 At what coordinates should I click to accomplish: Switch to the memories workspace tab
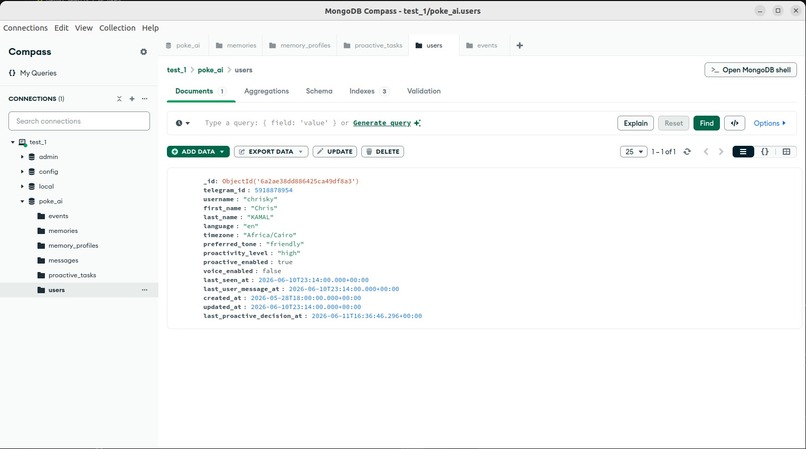click(x=236, y=45)
